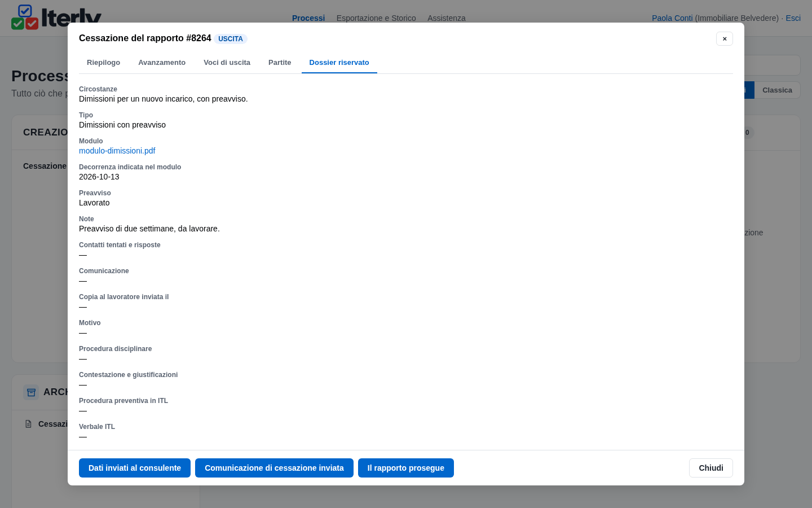
Task: Open the Riepilogo tab
Action: (103, 63)
